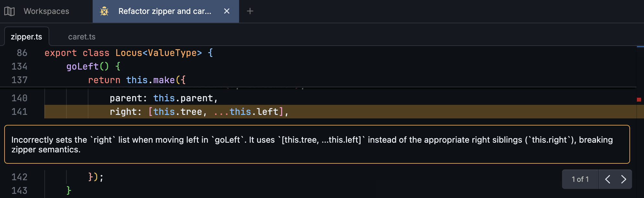Click the Workspaces map icon
The image size is (644, 198).
[10, 11]
